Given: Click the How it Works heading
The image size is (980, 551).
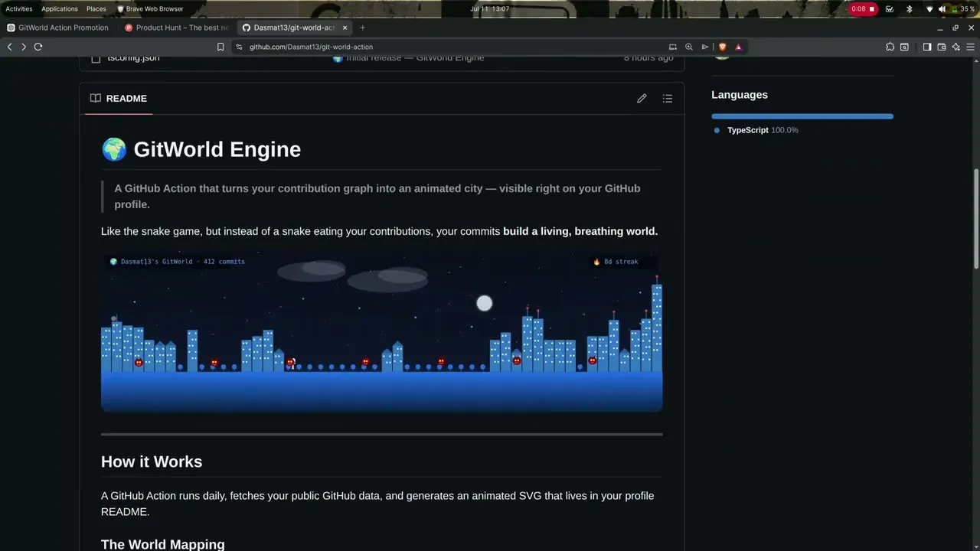Looking at the screenshot, I should tap(152, 461).
